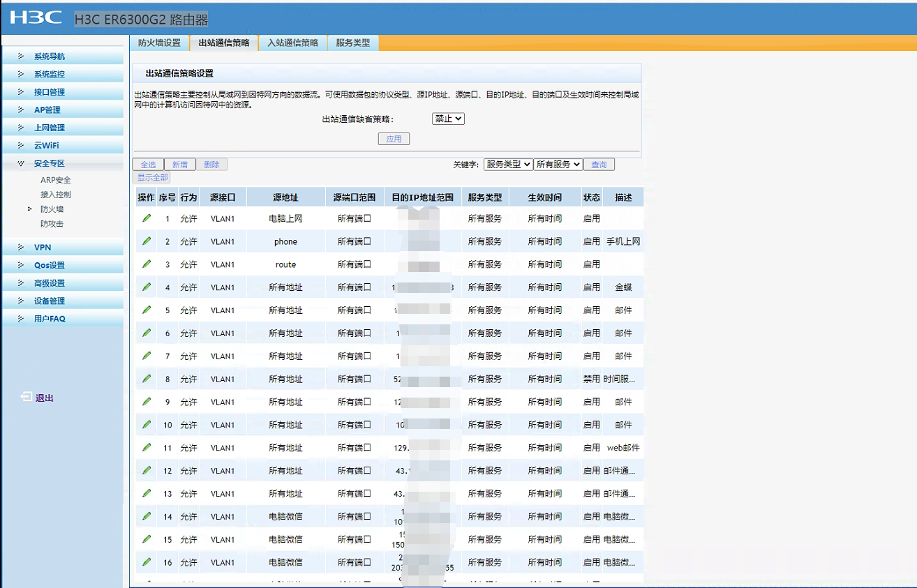Click the H3C logo in header
This screenshot has width=917, height=588.
(36, 18)
